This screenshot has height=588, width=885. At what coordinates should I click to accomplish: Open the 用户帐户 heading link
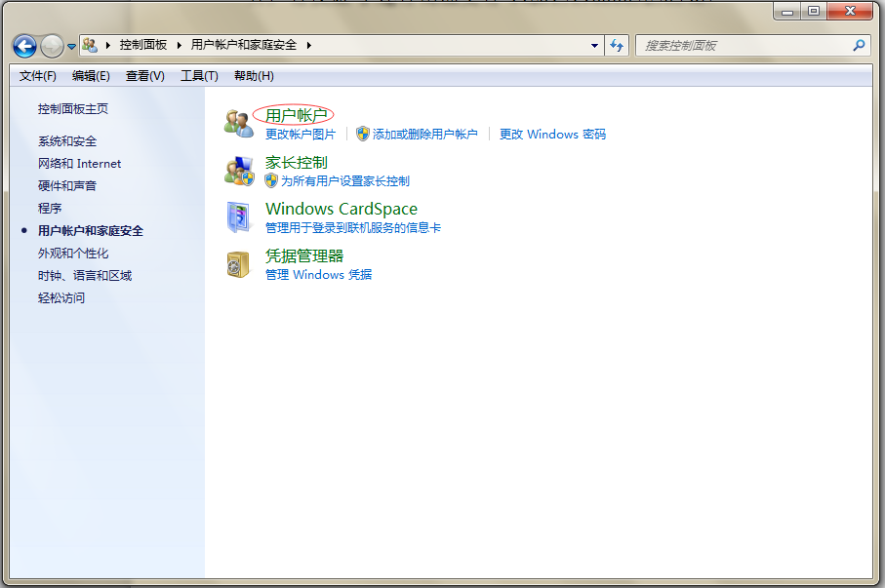pos(297,115)
